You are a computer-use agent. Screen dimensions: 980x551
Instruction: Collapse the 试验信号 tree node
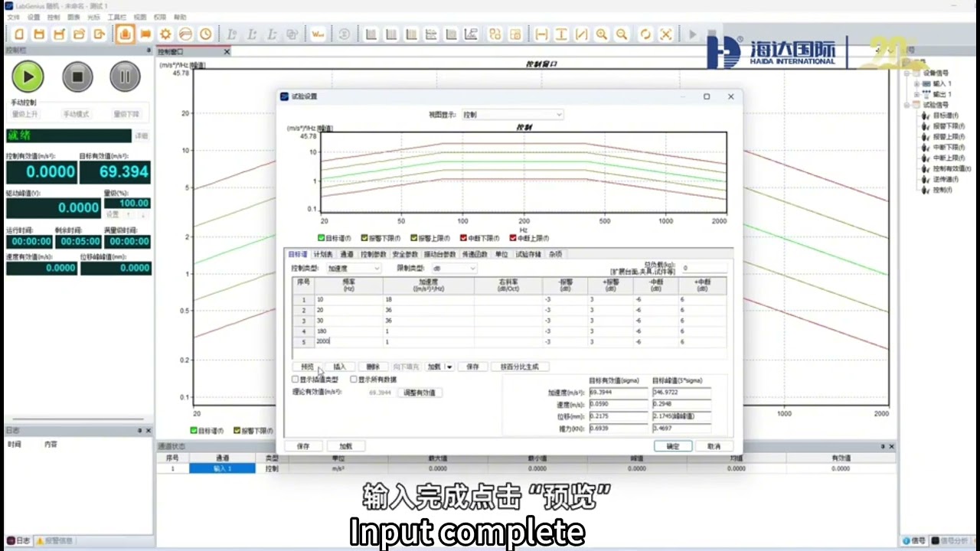click(906, 105)
